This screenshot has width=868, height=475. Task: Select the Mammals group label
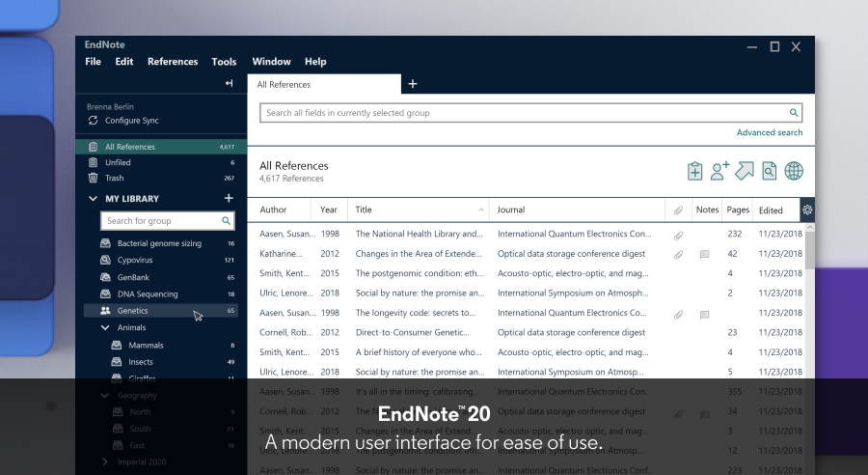[x=146, y=345]
